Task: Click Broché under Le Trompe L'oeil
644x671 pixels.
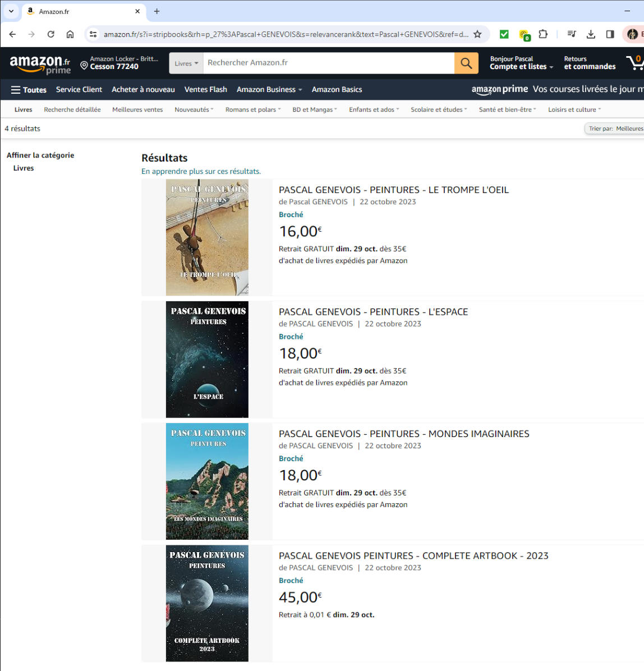Action: pyautogui.click(x=291, y=214)
